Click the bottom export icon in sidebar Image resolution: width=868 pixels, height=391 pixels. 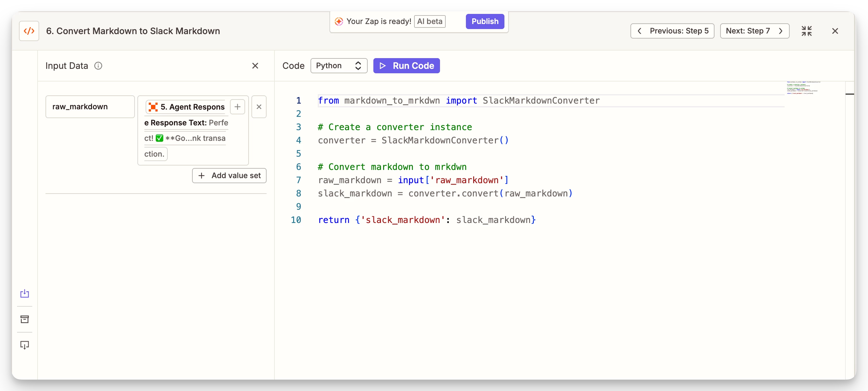(25, 345)
